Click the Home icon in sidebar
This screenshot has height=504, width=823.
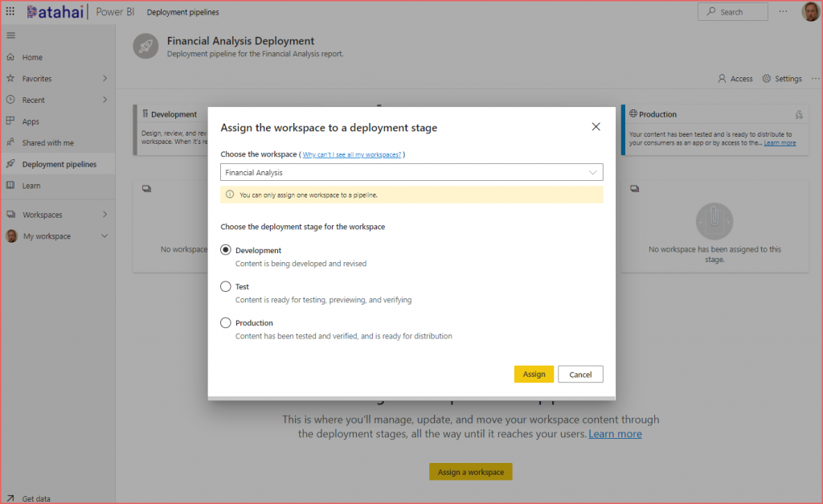[x=10, y=57]
